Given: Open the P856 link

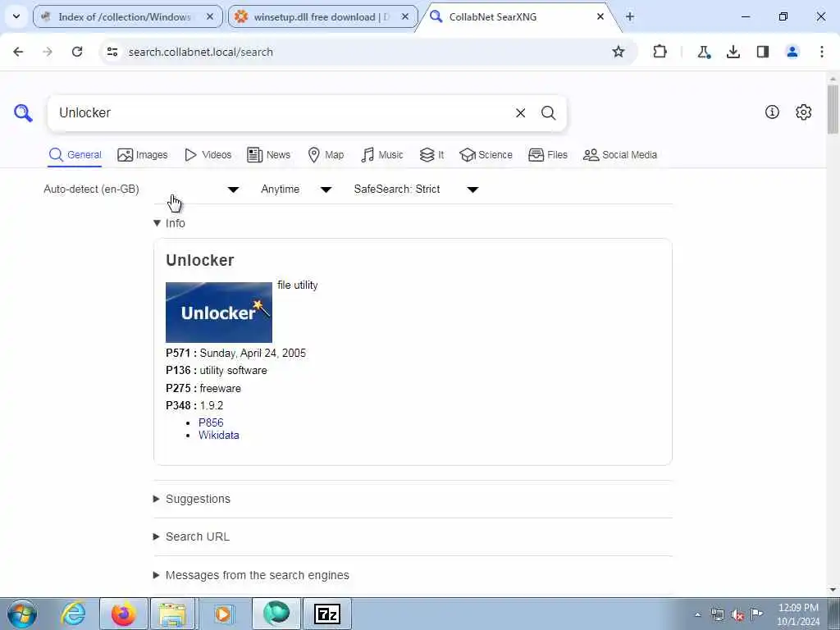Looking at the screenshot, I should click(211, 422).
